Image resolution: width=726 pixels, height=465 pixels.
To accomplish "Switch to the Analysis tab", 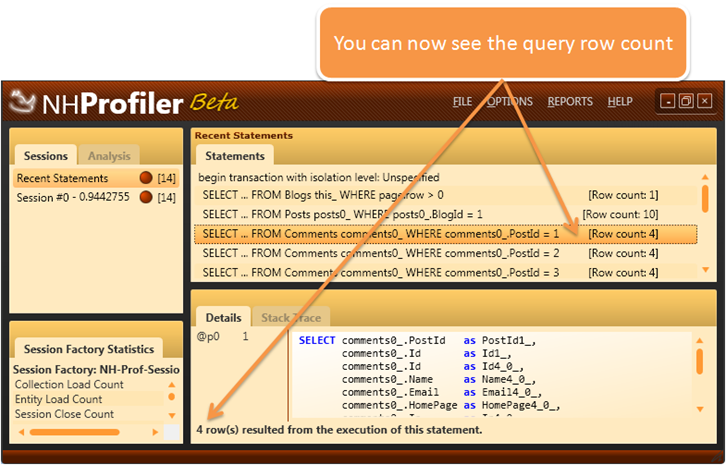I will [109, 156].
